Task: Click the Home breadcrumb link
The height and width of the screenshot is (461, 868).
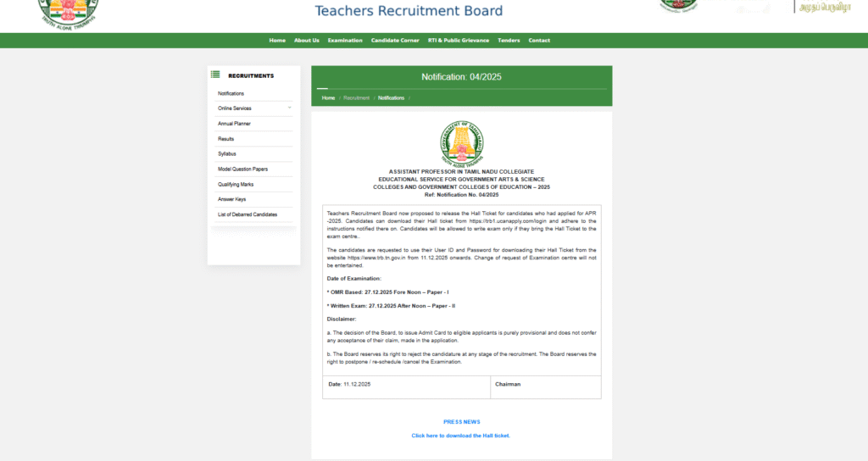Action: tap(328, 98)
